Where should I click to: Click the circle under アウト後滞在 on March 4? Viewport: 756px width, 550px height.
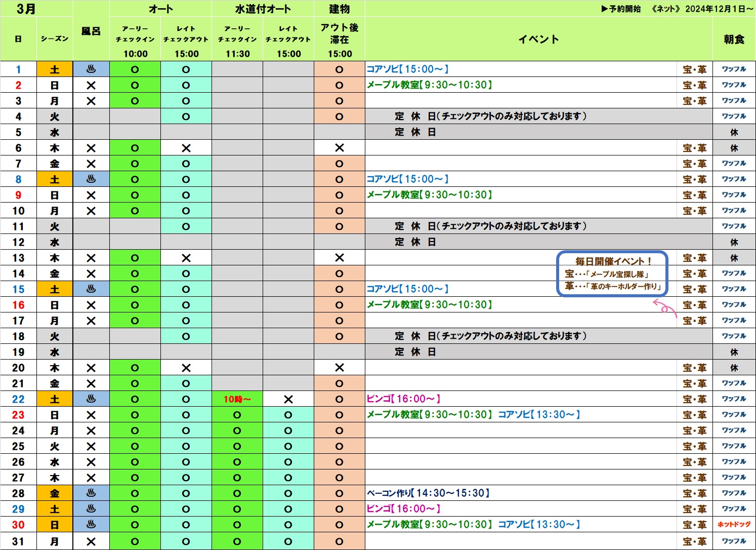click(x=340, y=117)
